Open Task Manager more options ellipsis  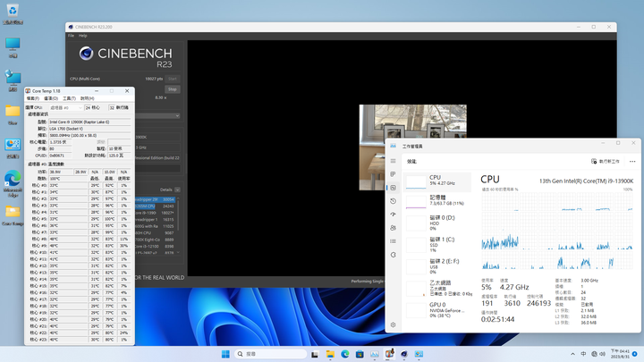(x=632, y=161)
